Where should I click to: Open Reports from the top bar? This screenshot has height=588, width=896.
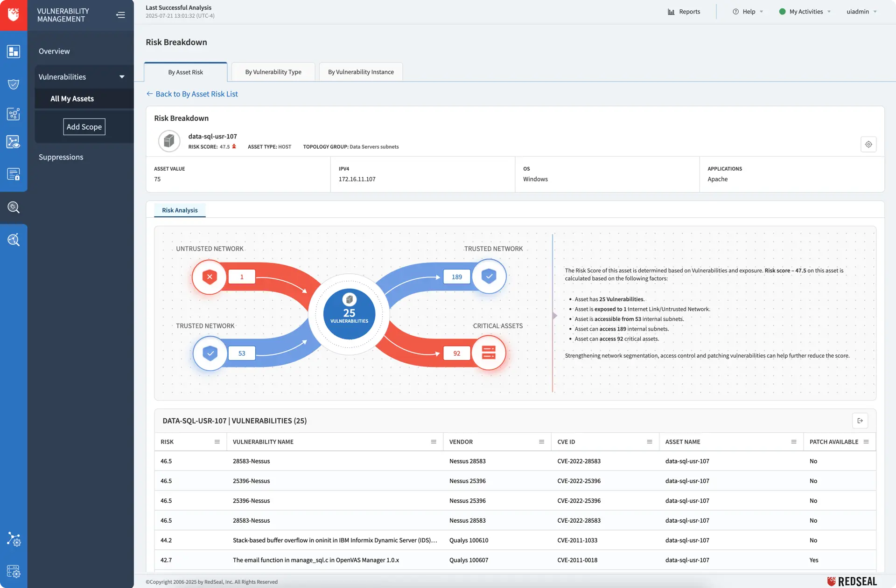pyautogui.click(x=684, y=12)
